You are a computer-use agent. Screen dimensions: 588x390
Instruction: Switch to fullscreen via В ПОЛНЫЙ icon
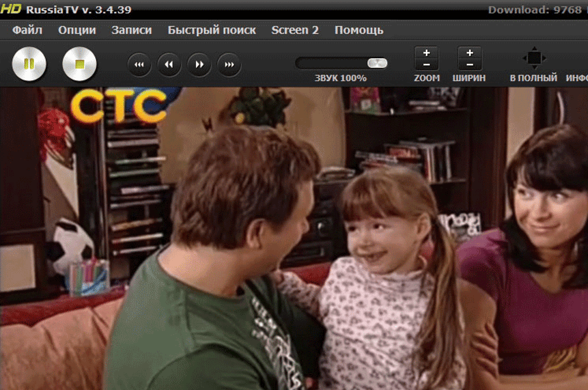click(x=534, y=58)
